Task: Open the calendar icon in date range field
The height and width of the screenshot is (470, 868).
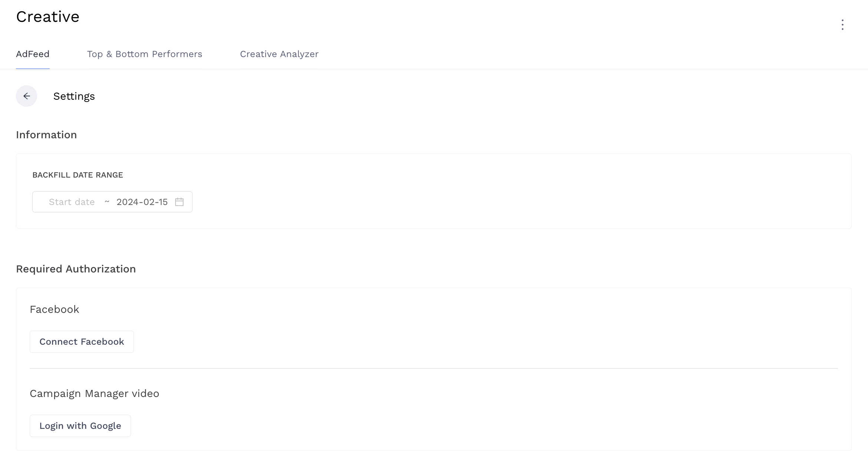Action: 180,202
